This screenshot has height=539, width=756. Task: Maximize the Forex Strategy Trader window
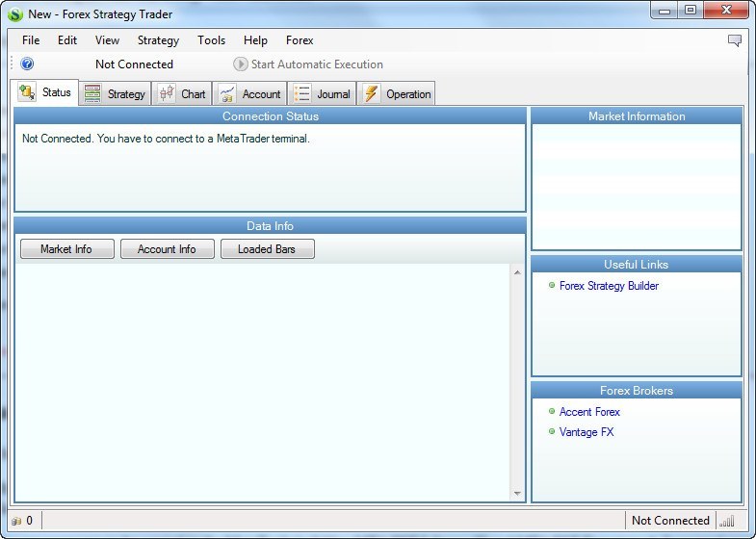click(x=691, y=11)
